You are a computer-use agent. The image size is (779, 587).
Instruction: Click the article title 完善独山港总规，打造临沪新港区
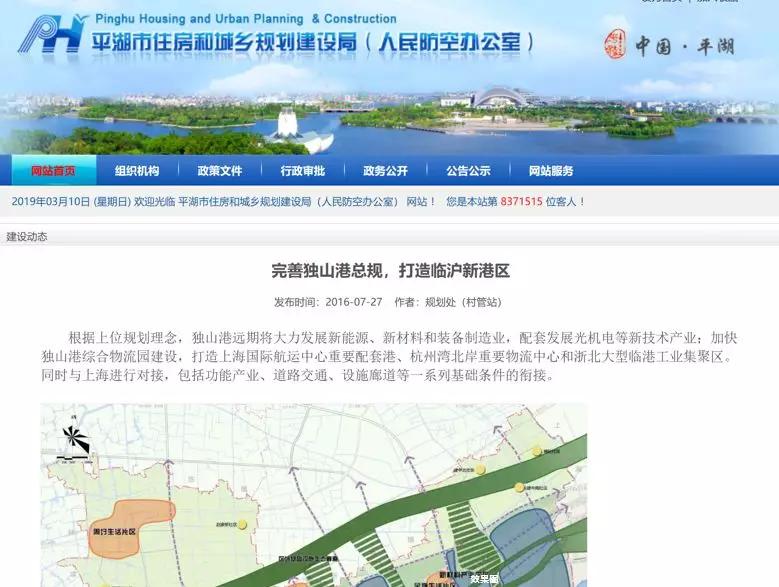[x=390, y=271]
